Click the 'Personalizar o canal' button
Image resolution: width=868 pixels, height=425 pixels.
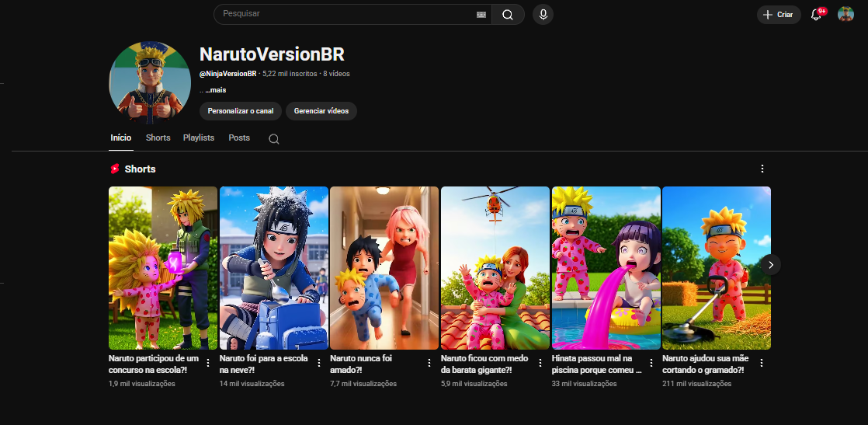241,111
